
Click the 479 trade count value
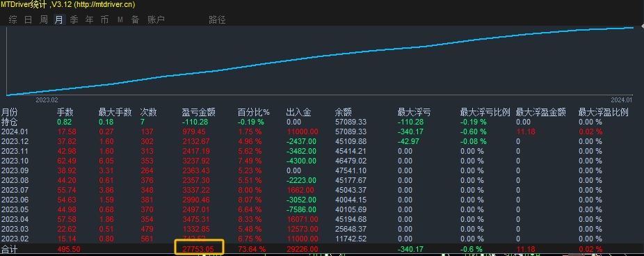pos(147,229)
